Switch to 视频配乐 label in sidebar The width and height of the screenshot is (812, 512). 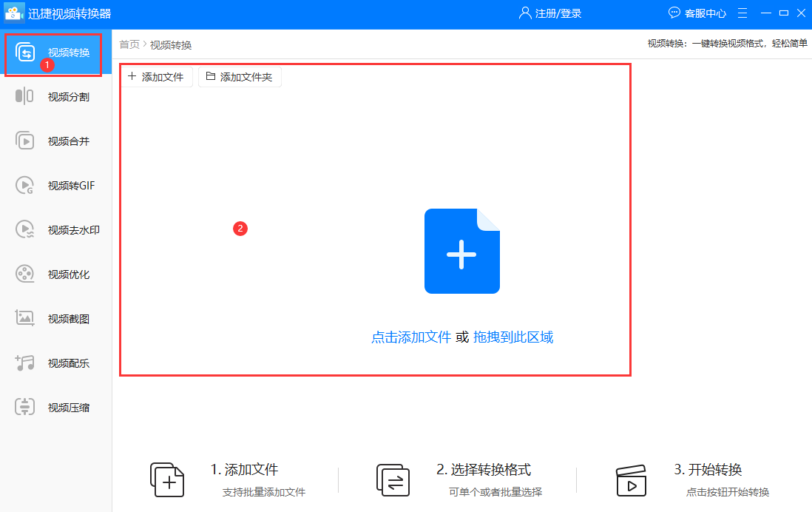(69, 363)
